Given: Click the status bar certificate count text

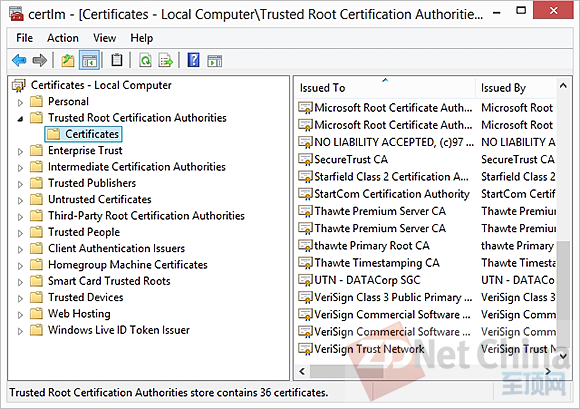Looking at the screenshot, I should point(169,392).
